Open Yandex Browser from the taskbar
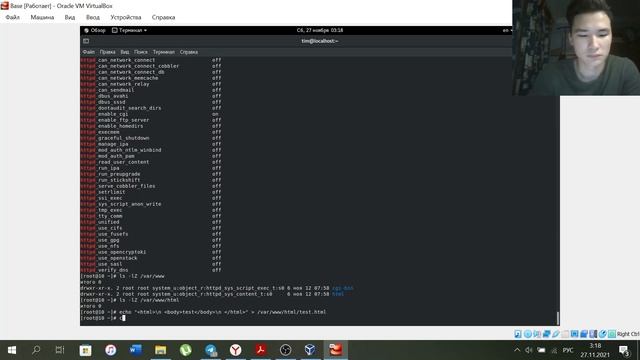The width and height of the screenshot is (640, 360). pos(236,350)
